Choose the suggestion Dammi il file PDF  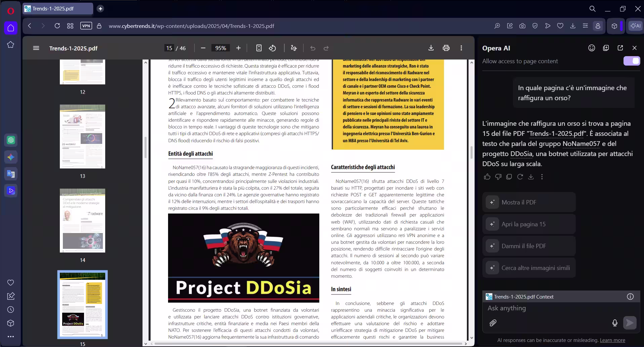coord(529,246)
